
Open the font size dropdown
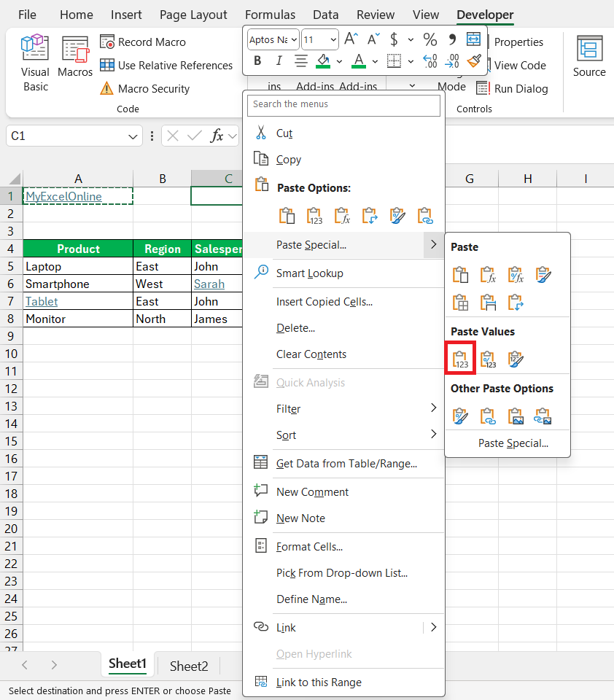[x=333, y=39]
